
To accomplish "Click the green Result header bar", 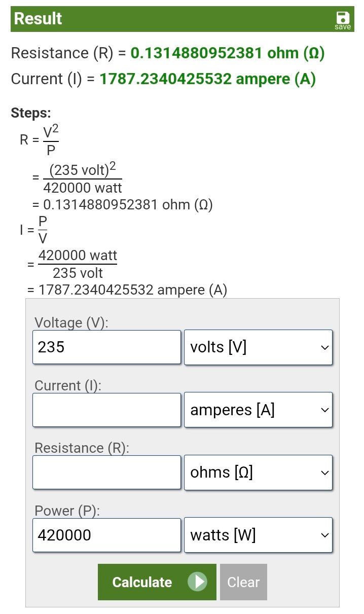I will pyautogui.click(x=172, y=19).
